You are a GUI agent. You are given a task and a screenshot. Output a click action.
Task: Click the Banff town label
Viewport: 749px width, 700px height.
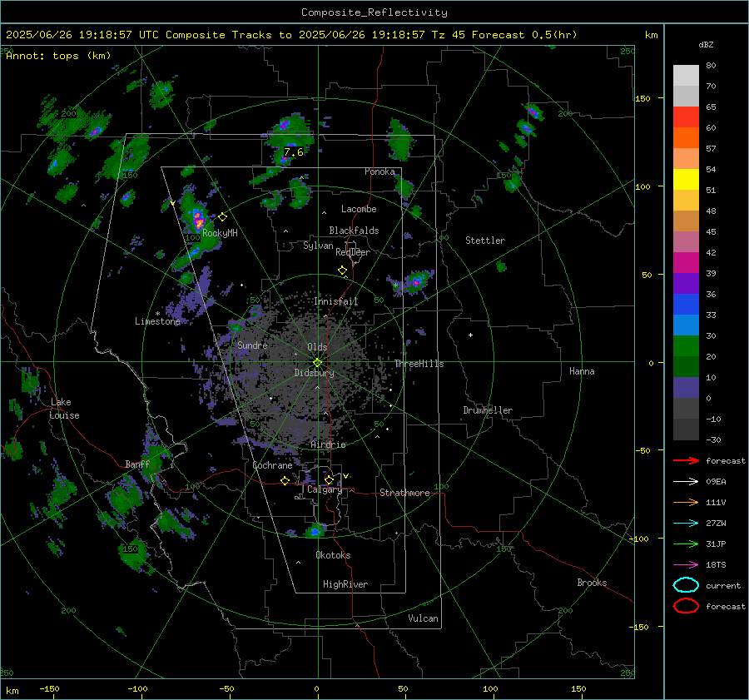point(137,464)
